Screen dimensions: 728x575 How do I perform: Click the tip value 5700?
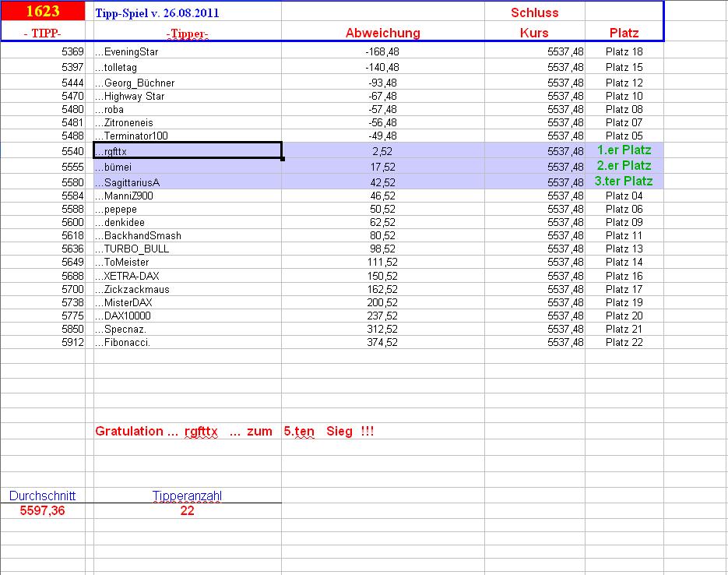43,289
